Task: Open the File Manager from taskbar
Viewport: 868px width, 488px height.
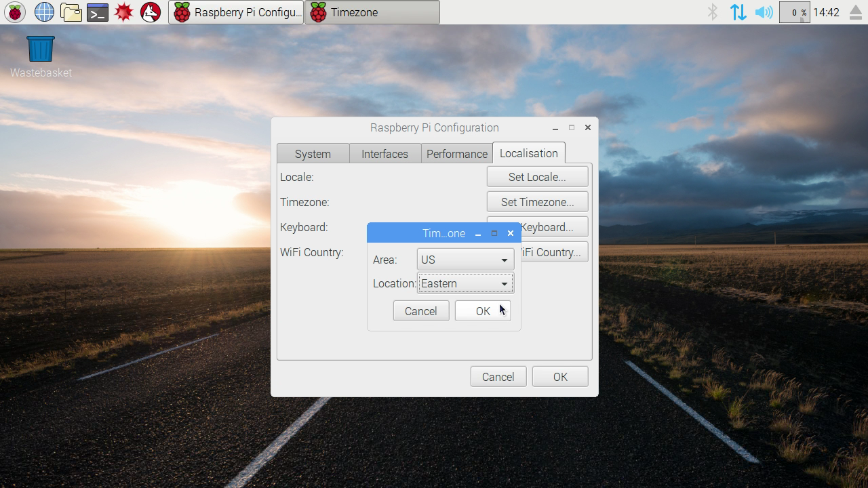Action: [71, 12]
